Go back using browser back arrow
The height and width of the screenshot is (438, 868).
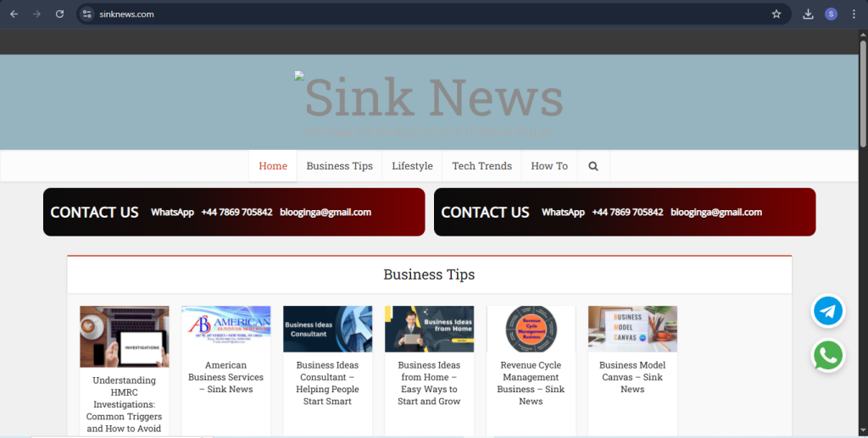pyautogui.click(x=14, y=14)
